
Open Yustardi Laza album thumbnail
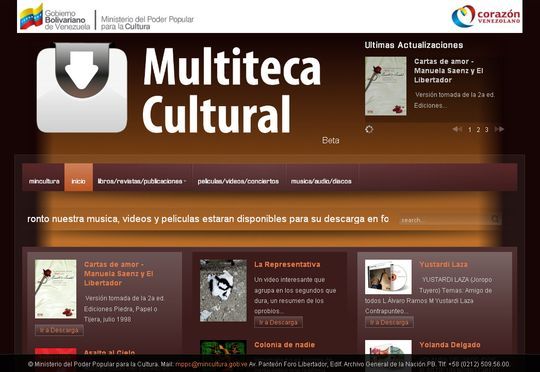[x=388, y=277]
